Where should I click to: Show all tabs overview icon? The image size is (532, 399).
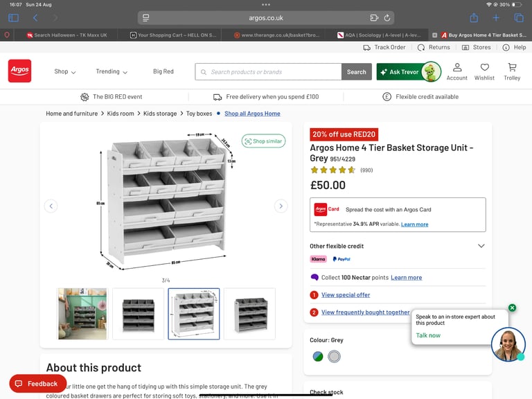point(518,17)
